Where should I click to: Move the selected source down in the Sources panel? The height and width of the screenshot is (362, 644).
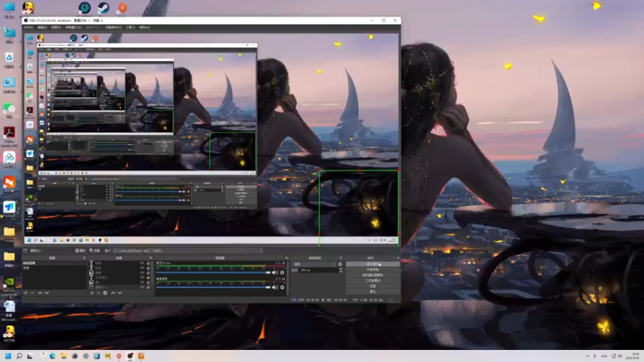point(119,293)
